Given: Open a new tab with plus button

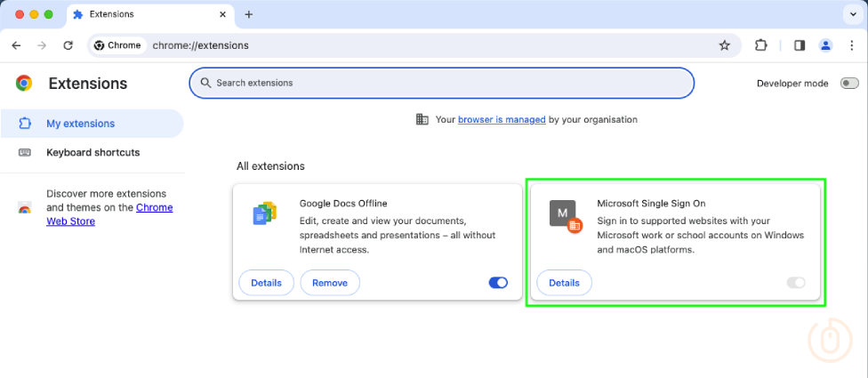Looking at the screenshot, I should [x=249, y=14].
